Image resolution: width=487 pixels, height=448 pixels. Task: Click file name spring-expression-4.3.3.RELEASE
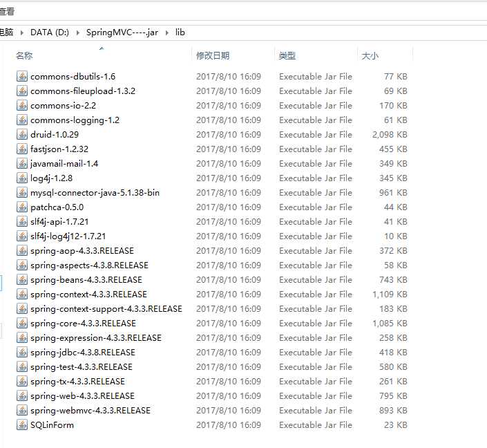96,338
